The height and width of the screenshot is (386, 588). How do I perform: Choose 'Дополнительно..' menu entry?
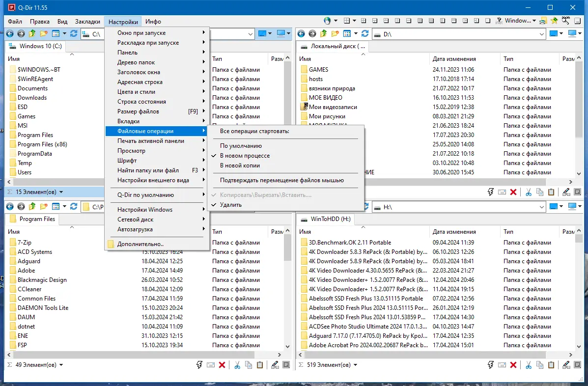157,244
